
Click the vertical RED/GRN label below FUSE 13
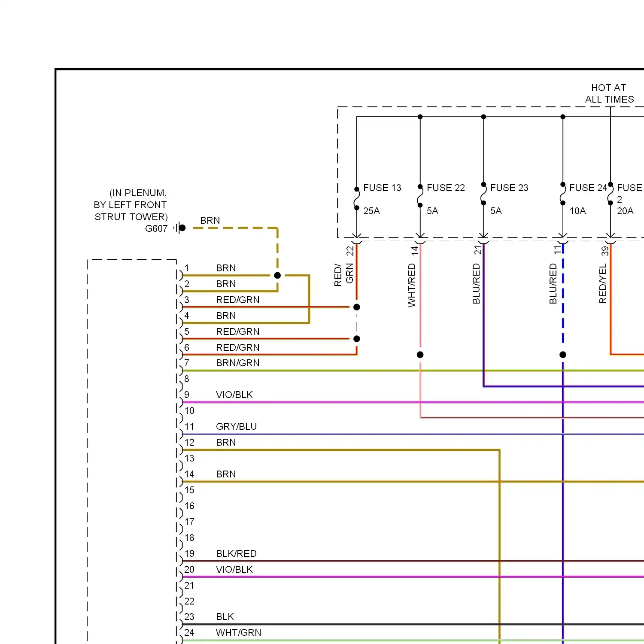coord(343,274)
